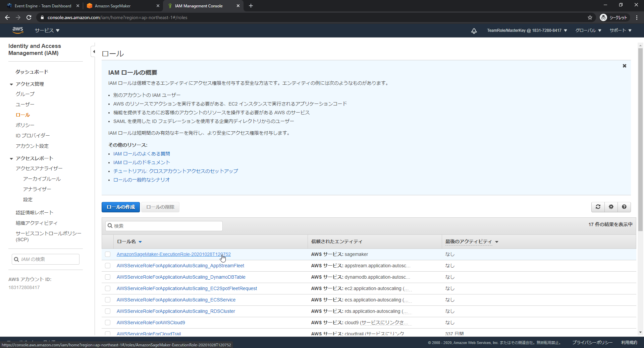644x348 pixels.
Task: Focus the IAM の検索 sidebar search field
Action: [46, 259]
